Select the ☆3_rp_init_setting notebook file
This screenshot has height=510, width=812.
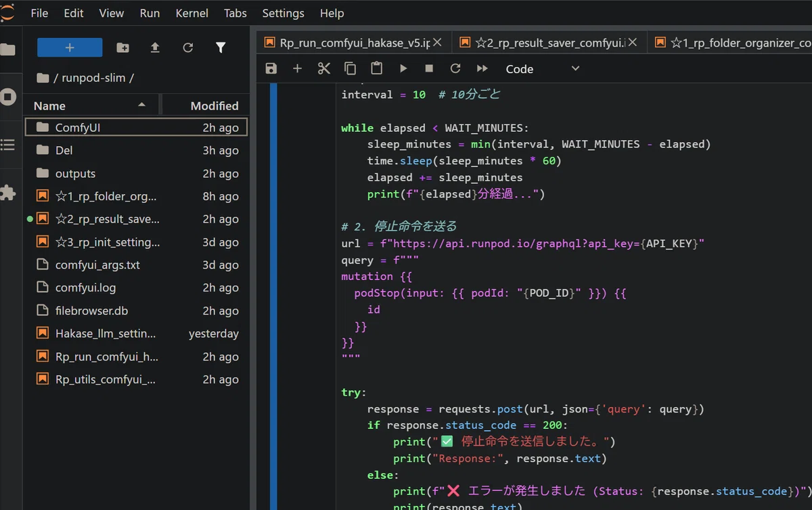(136, 242)
